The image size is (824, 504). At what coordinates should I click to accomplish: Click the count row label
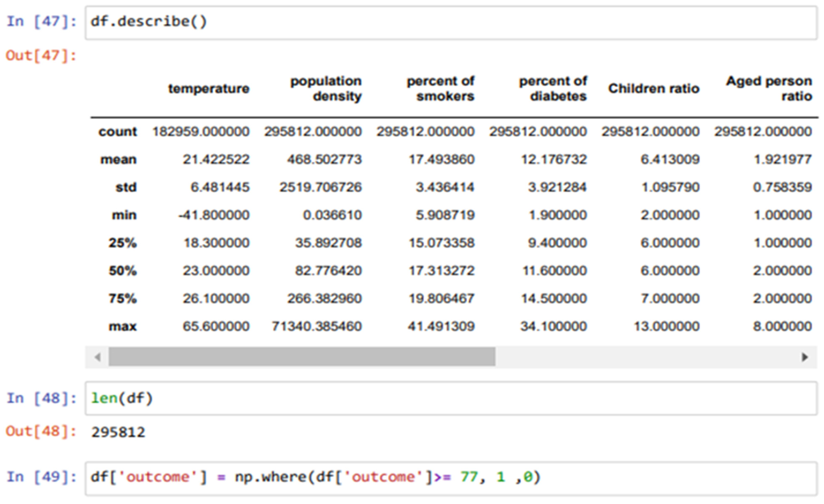tap(117, 132)
